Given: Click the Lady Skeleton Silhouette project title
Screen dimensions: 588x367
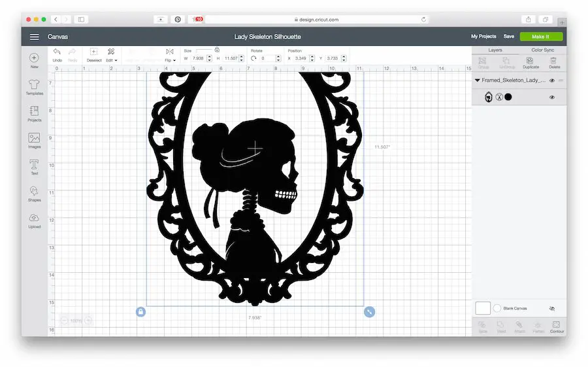Looking at the screenshot, I should (267, 37).
